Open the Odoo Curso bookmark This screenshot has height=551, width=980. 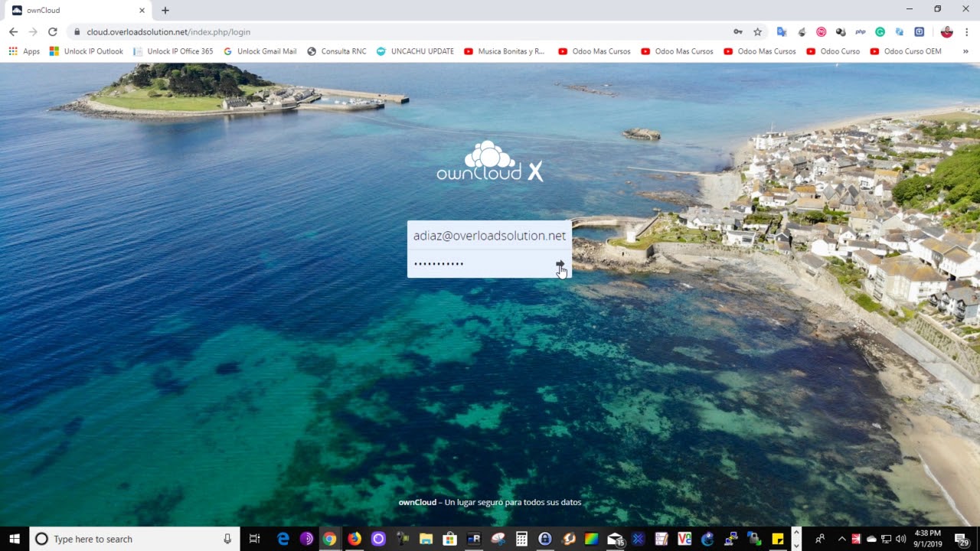[833, 51]
